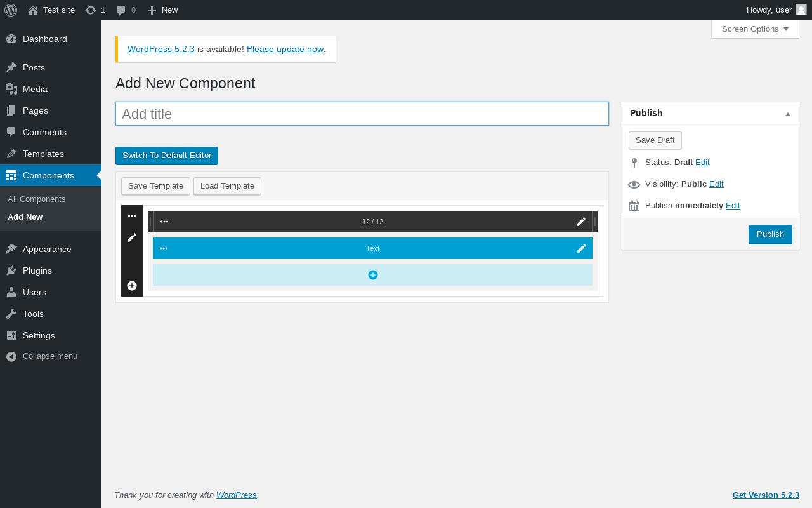Image resolution: width=812 pixels, height=508 pixels.
Task: Click the Save Template button
Action: pos(155,186)
